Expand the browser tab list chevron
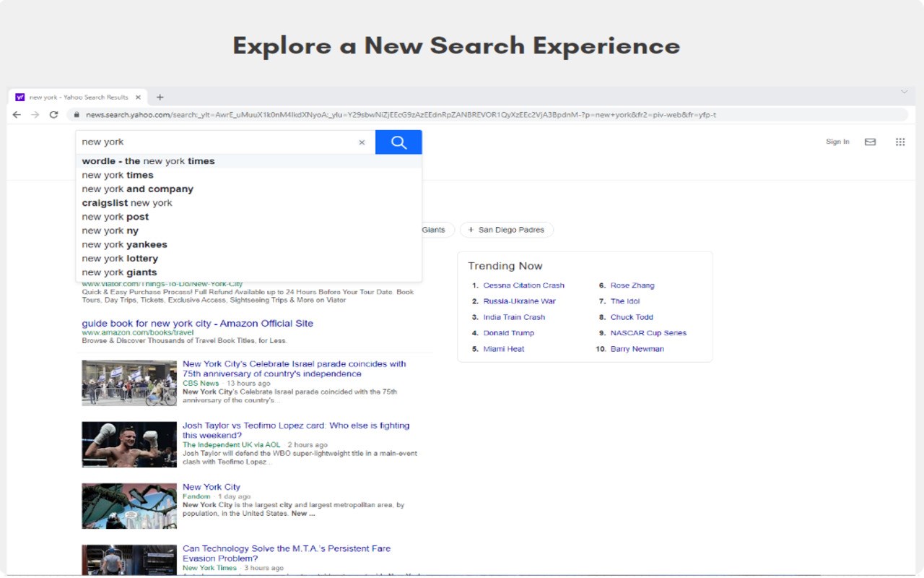924x578 pixels. click(904, 92)
